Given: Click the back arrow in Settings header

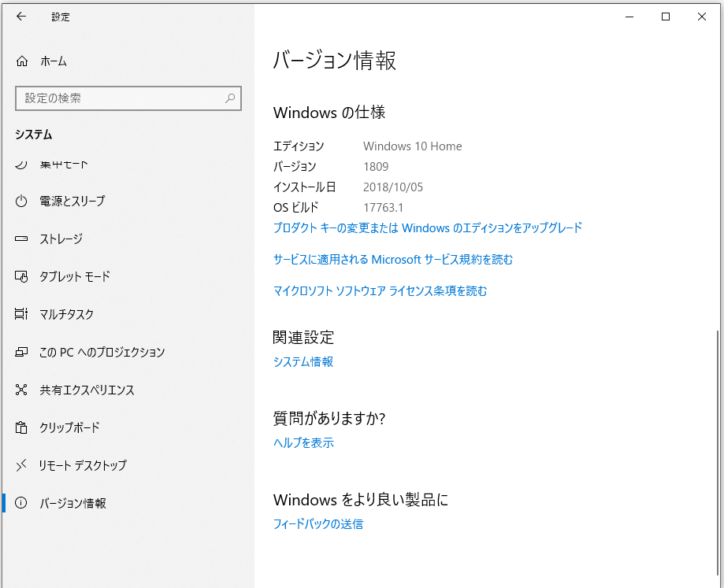Looking at the screenshot, I should point(21,17).
